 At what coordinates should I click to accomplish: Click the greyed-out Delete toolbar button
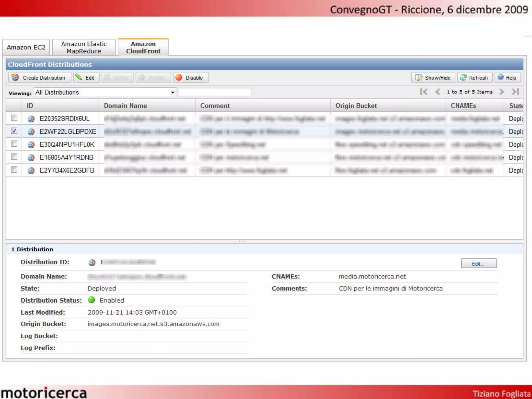(x=117, y=78)
